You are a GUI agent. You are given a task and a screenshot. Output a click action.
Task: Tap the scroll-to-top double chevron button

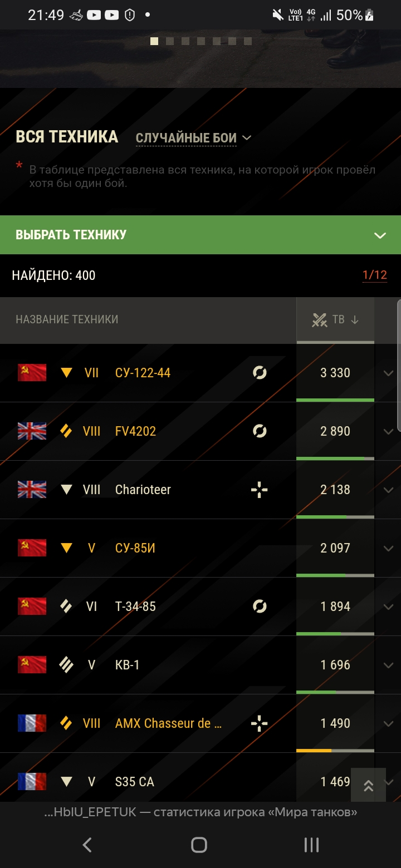tap(368, 785)
